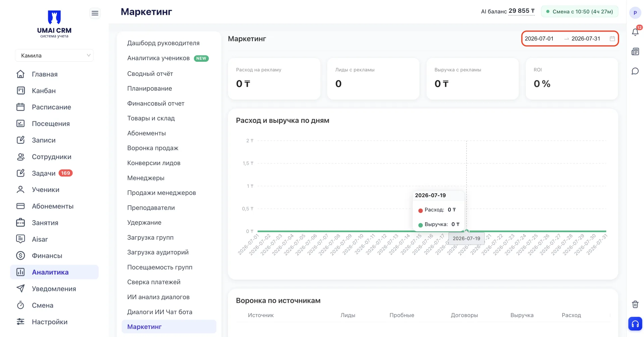This screenshot has width=644, height=337.
Task: Select Финансовый отчет in analytics menu
Action: coord(156,103)
